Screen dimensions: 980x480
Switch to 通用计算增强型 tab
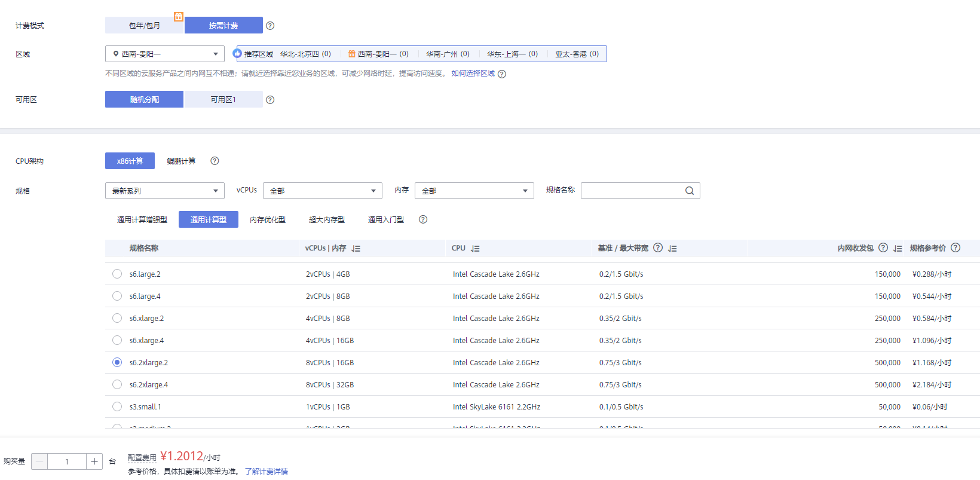point(142,219)
